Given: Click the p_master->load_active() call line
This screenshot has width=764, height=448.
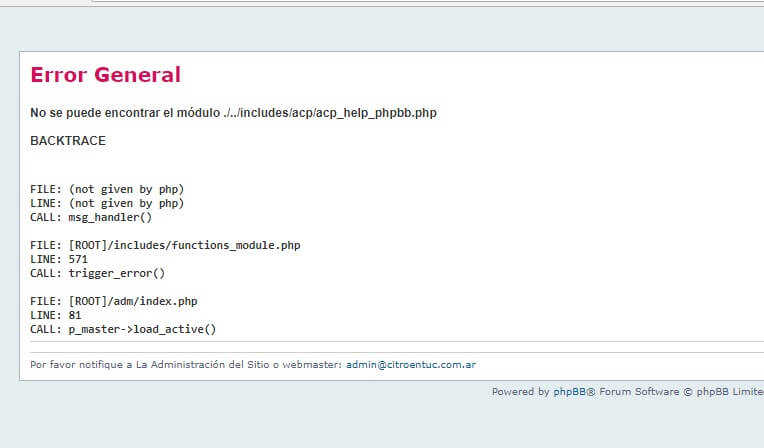Looking at the screenshot, I should 123,329.
